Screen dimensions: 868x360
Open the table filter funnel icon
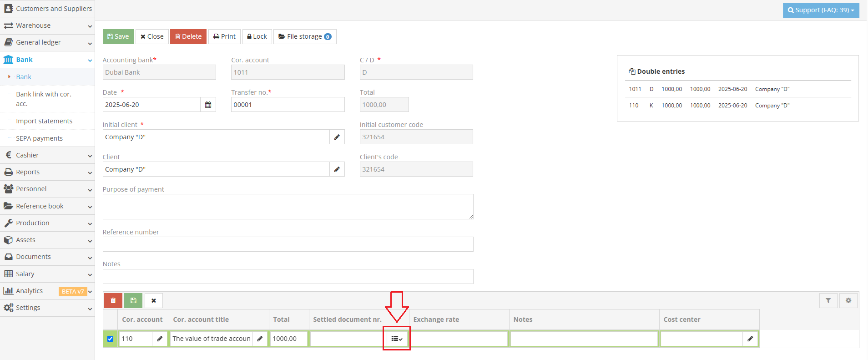click(828, 300)
